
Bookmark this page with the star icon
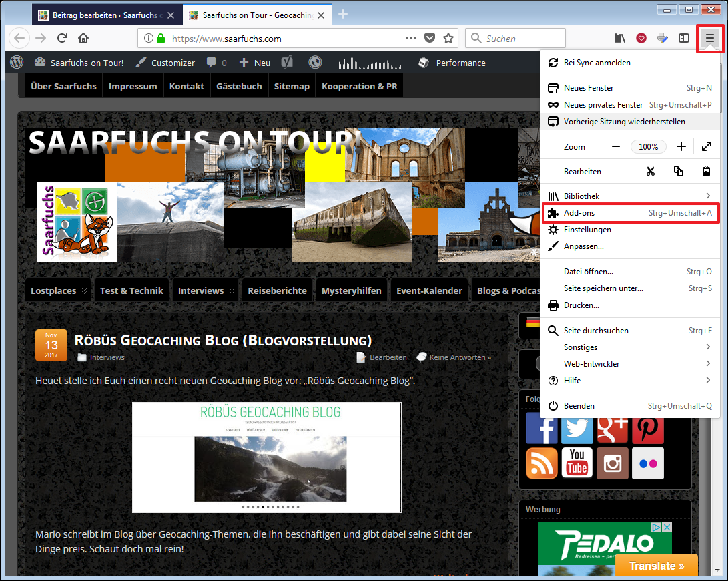[448, 39]
